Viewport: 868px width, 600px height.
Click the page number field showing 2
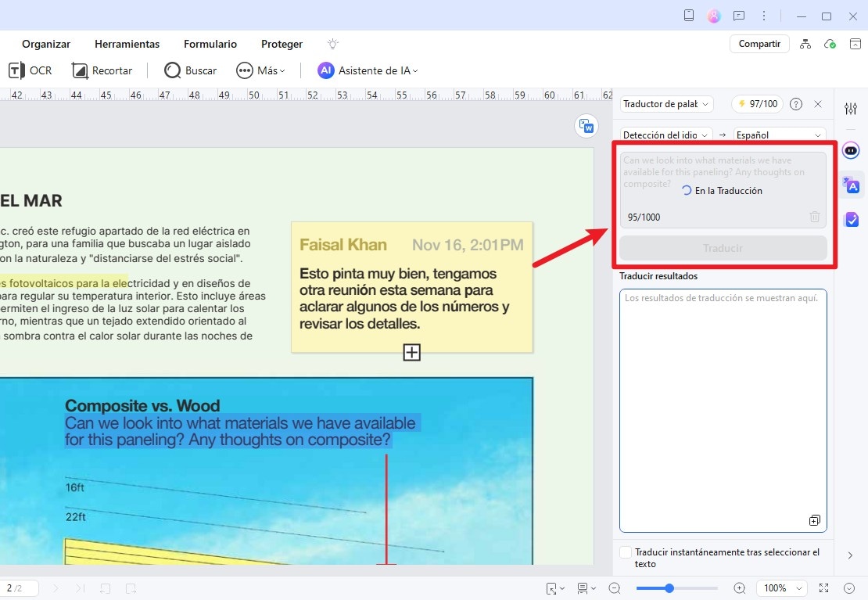pyautogui.click(x=20, y=587)
